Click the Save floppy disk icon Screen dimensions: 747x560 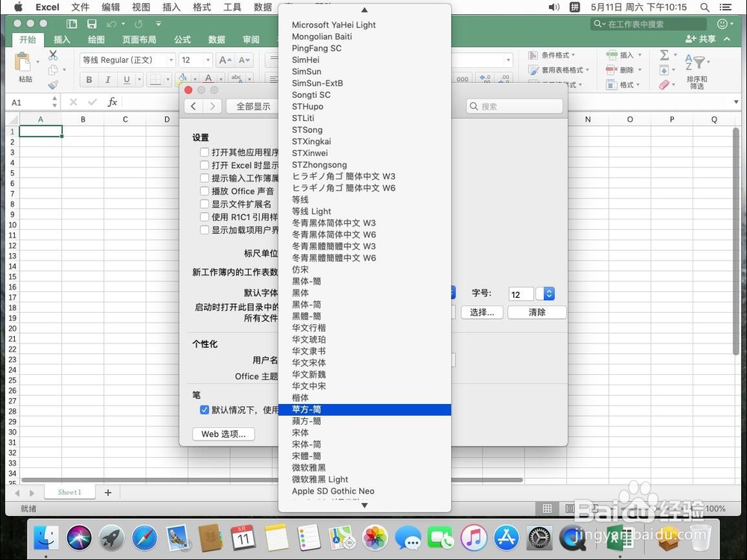92,24
